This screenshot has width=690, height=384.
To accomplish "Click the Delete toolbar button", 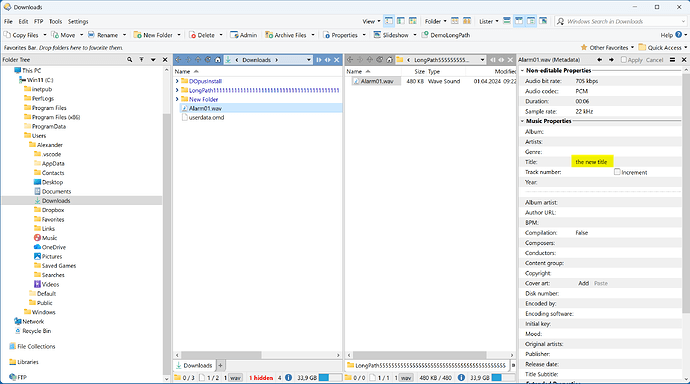I will tap(202, 35).
